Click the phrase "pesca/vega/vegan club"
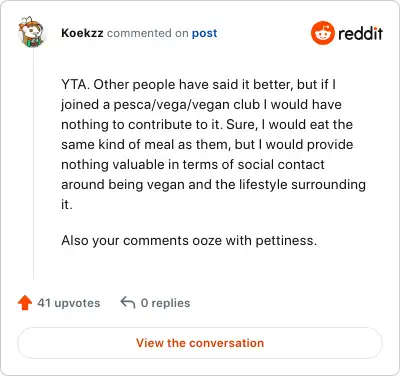 187,105
